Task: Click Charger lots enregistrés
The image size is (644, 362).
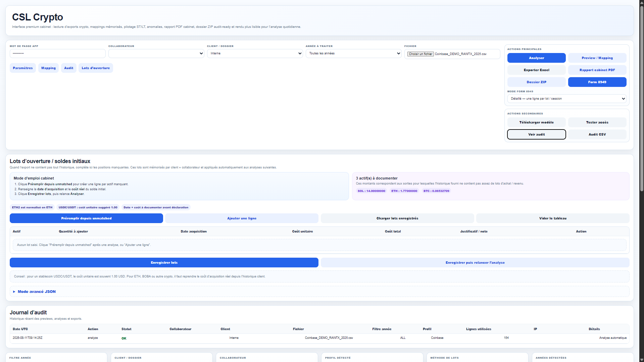Action: coord(397,218)
